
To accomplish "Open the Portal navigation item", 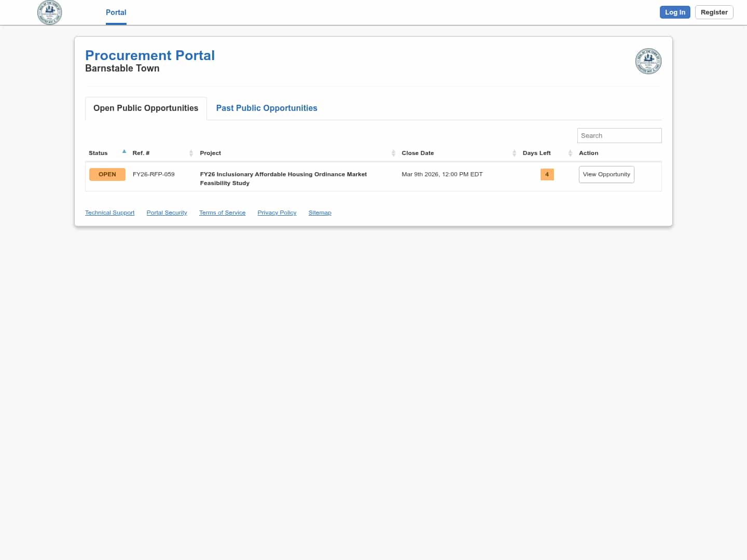I will click(x=116, y=12).
